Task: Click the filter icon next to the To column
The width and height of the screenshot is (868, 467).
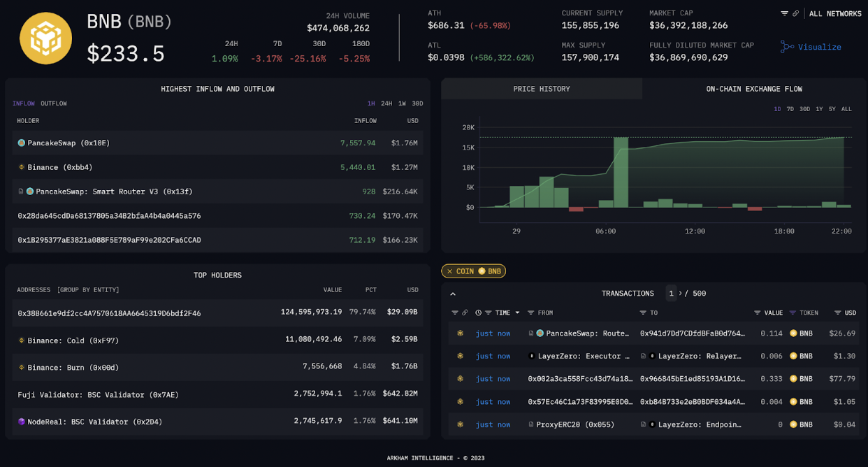Action: pos(643,313)
